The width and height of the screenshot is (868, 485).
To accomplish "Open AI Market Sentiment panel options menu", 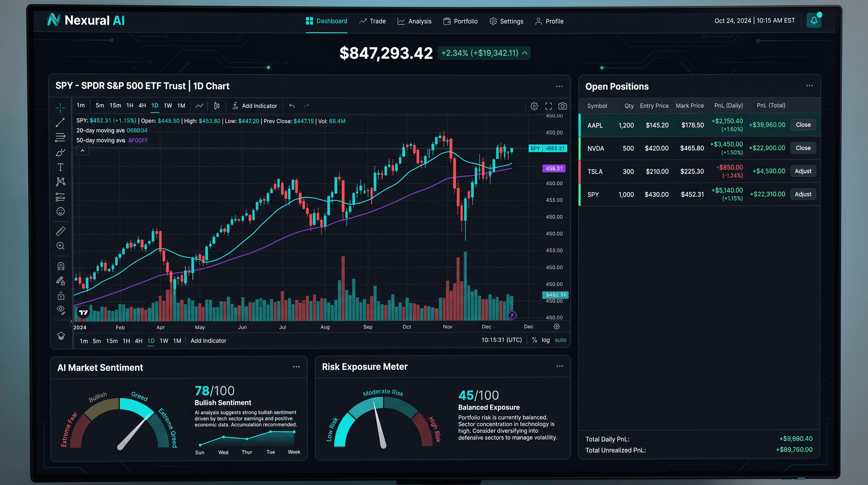I will [296, 367].
